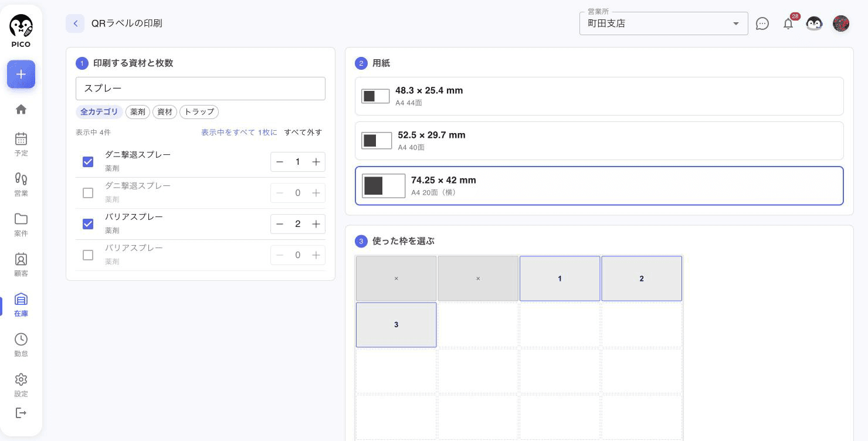Click the logout icon in sidebar
Image resolution: width=868 pixels, height=441 pixels.
tap(21, 413)
